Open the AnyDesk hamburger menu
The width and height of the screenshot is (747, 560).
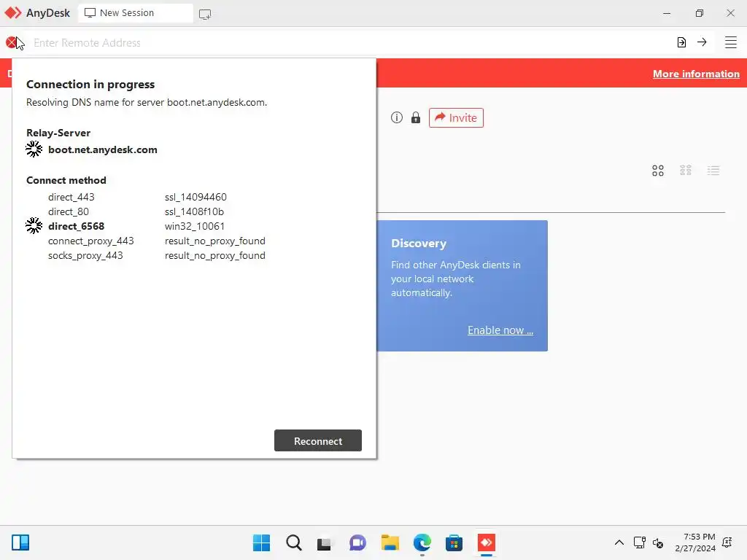(731, 42)
